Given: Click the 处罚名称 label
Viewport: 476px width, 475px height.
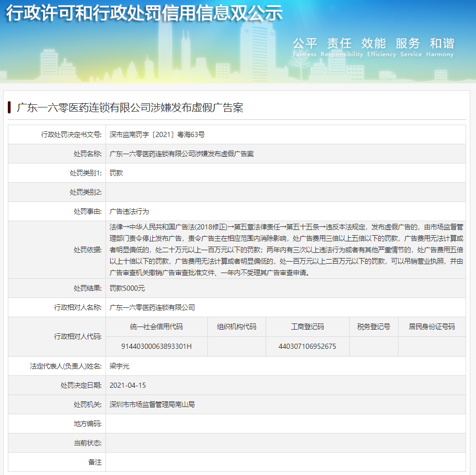Looking at the screenshot, I should [87, 154].
